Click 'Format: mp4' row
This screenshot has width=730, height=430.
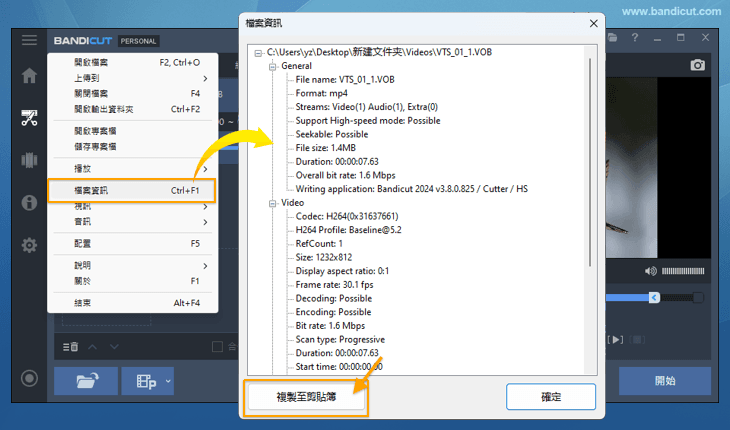click(322, 93)
